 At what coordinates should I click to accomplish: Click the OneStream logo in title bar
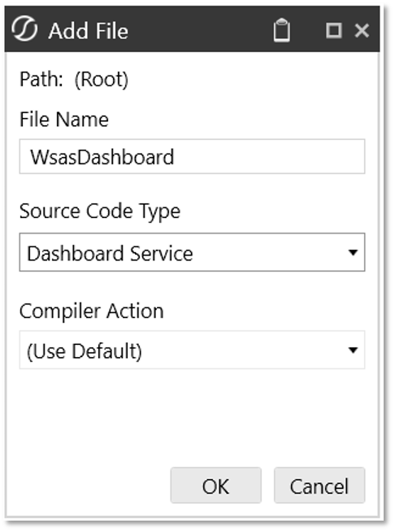[x=24, y=28]
